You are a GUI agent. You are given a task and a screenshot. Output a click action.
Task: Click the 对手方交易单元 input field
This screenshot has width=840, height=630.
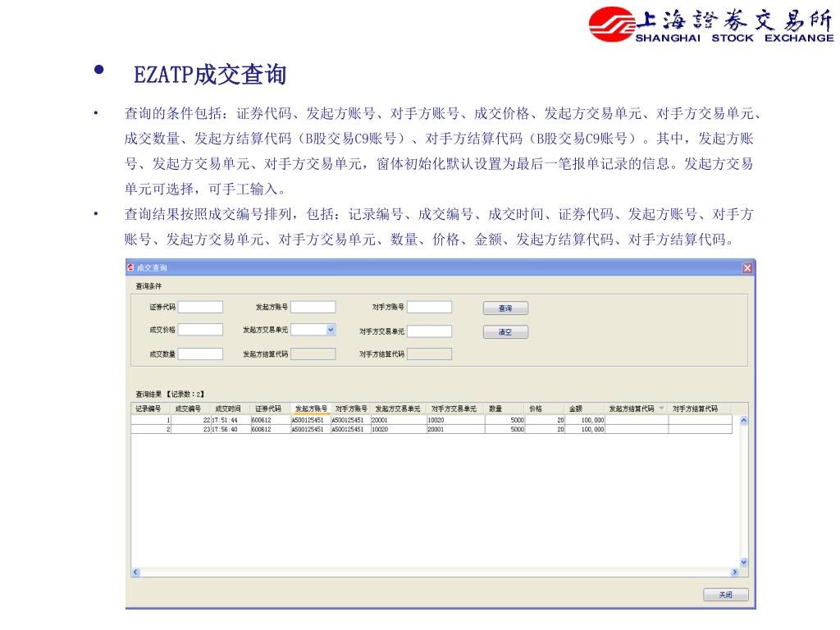[x=430, y=331]
